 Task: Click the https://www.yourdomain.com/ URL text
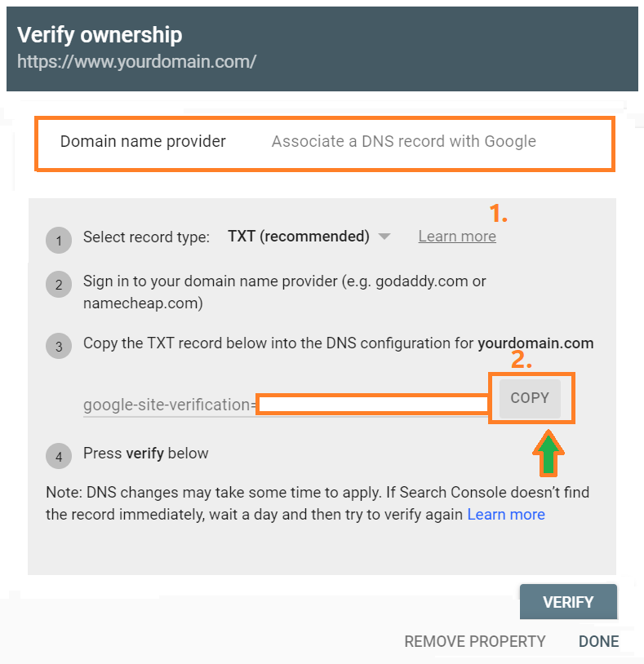point(136,62)
